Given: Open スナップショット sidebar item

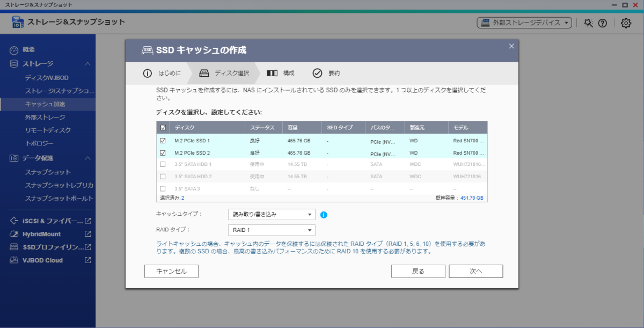Looking at the screenshot, I should tap(48, 172).
